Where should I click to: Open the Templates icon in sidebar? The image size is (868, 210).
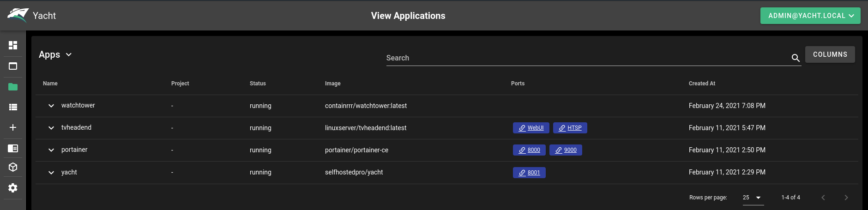(x=13, y=148)
